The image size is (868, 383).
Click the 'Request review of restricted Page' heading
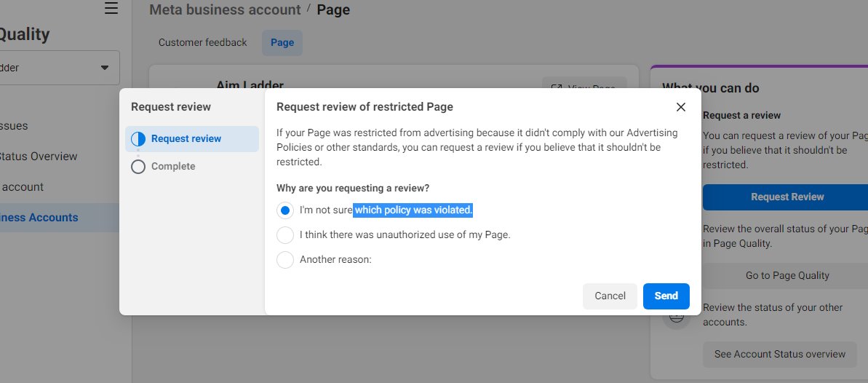[x=365, y=107]
